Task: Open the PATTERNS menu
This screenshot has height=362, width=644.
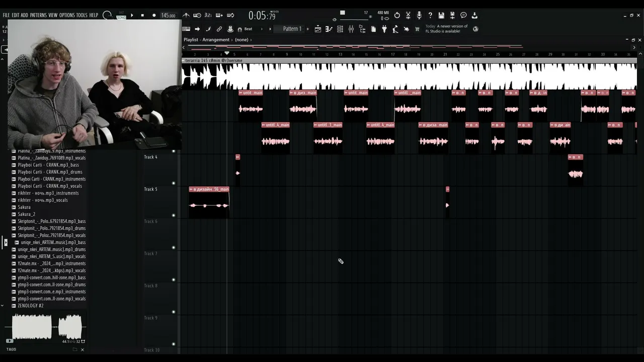Action: pyautogui.click(x=38, y=16)
